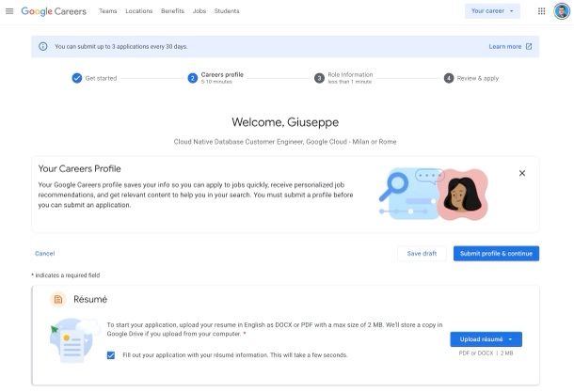Open the Google apps grid
Screen dimensions: 574x392
point(541,11)
